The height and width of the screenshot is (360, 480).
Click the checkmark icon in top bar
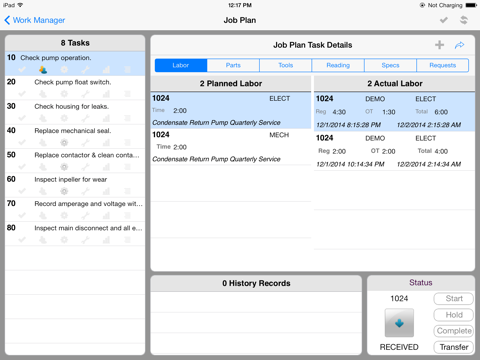pos(444,20)
